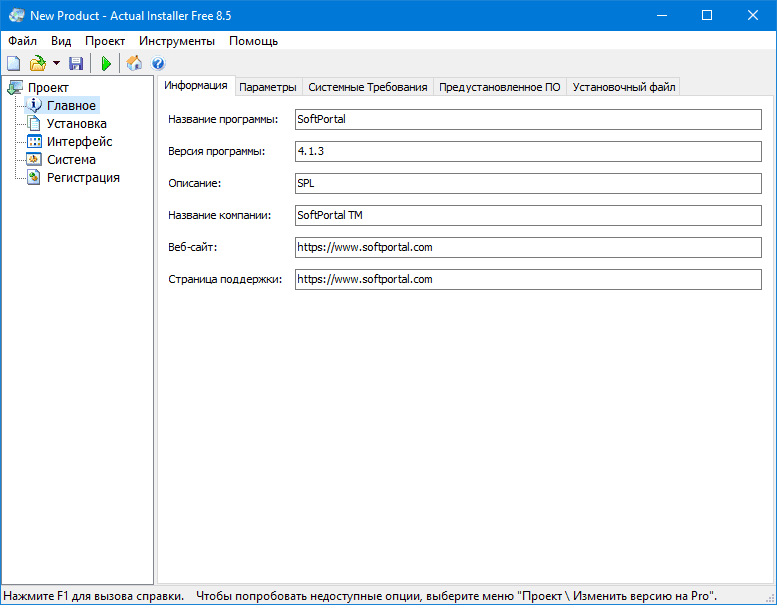
Task: Click the Веб-сайт URL field
Action: click(x=528, y=247)
